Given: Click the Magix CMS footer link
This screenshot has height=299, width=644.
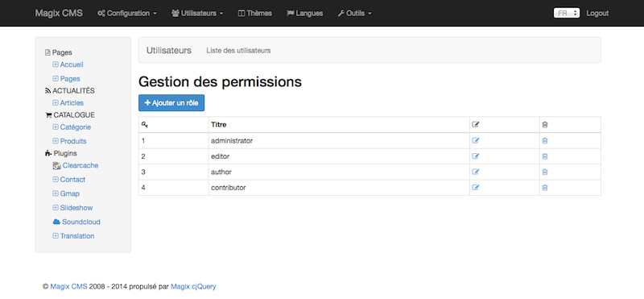Looking at the screenshot, I should point(68,287).
